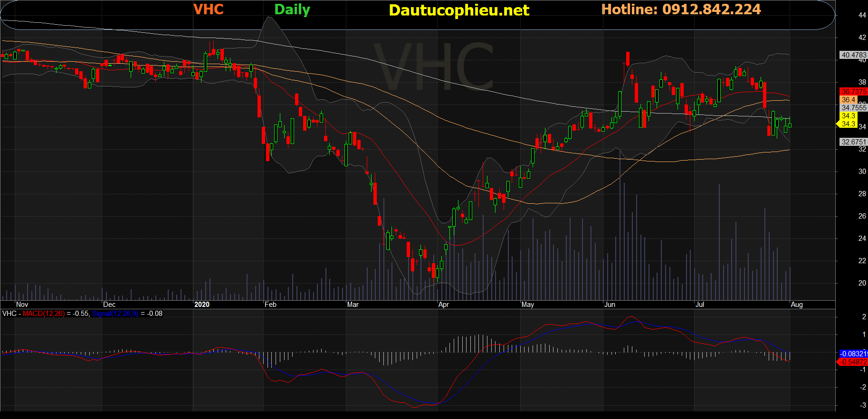Screen dimensions: 868x419
Task: Click the orange 36.4 price label
Action: click(x=848, y=100)
